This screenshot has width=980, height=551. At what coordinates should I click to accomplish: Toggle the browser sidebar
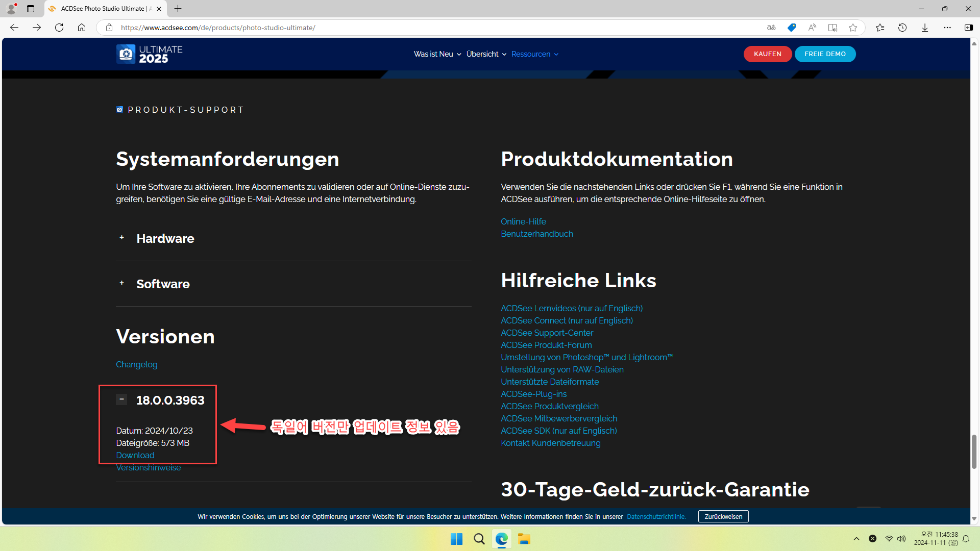969,28
